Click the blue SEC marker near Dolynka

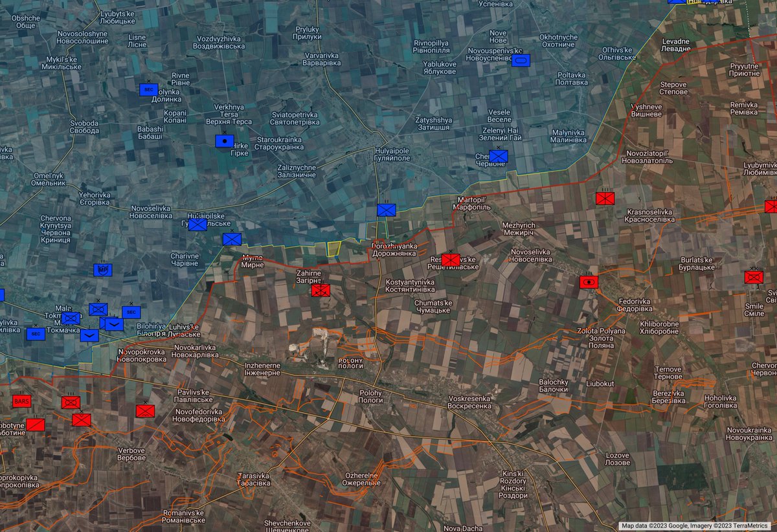149,89
